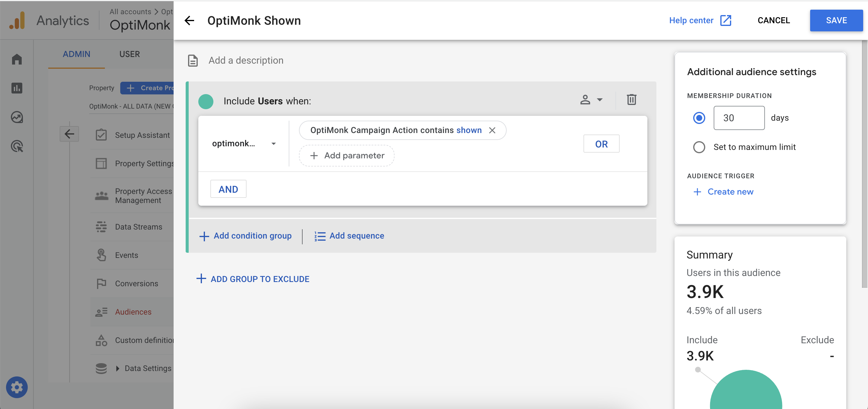868x409 pixels.
Task: Open the Help center external link icon
Action: (x=725, y=20)
